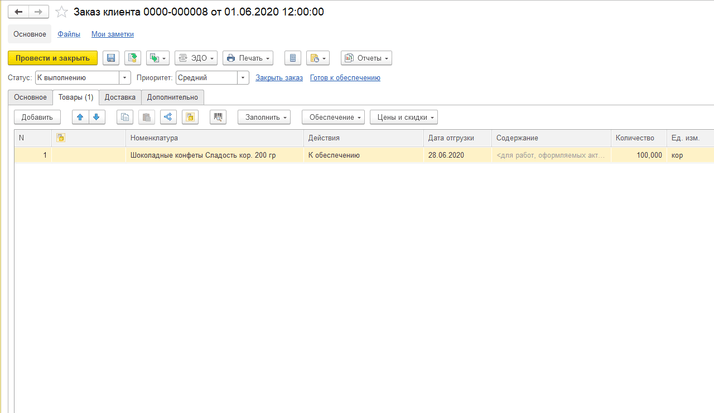714x413 pixels.
Task: Click the Действия column header
Action: click(x=363, y=138)
